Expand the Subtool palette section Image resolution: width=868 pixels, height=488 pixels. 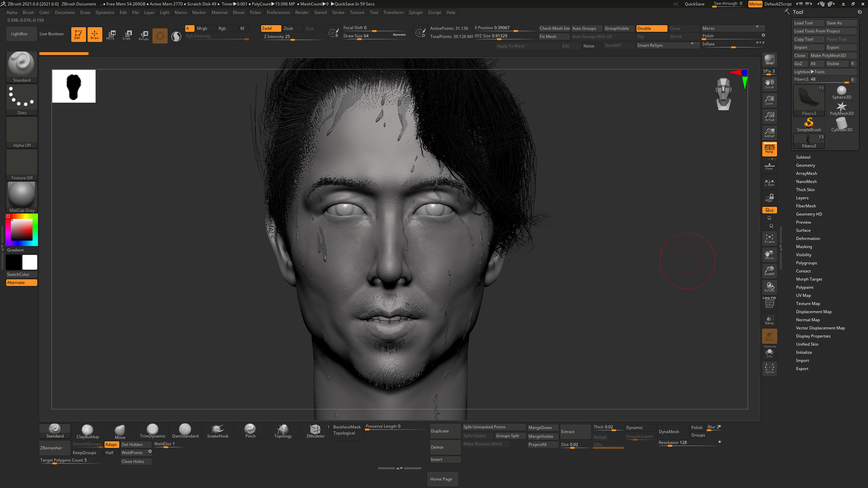[x=803, y=157]
